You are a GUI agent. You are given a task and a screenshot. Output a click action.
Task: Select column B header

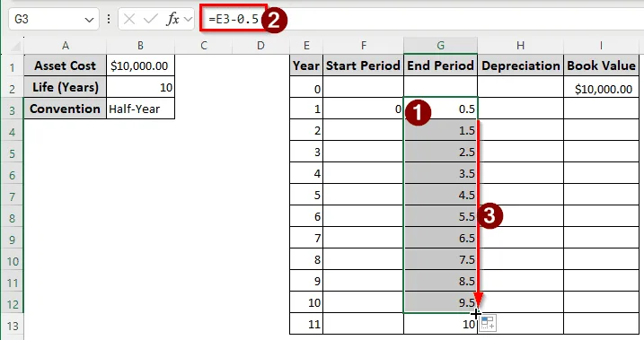coord(140,46)
